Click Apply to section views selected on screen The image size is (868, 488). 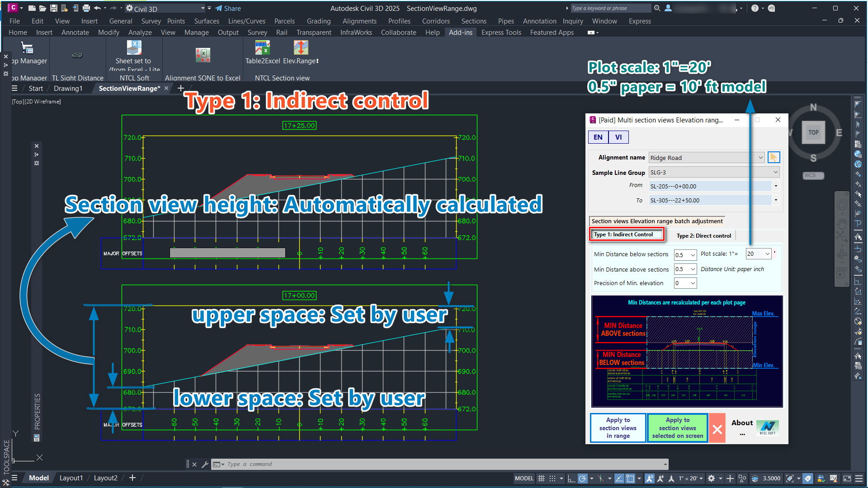[x=677, y=427]
